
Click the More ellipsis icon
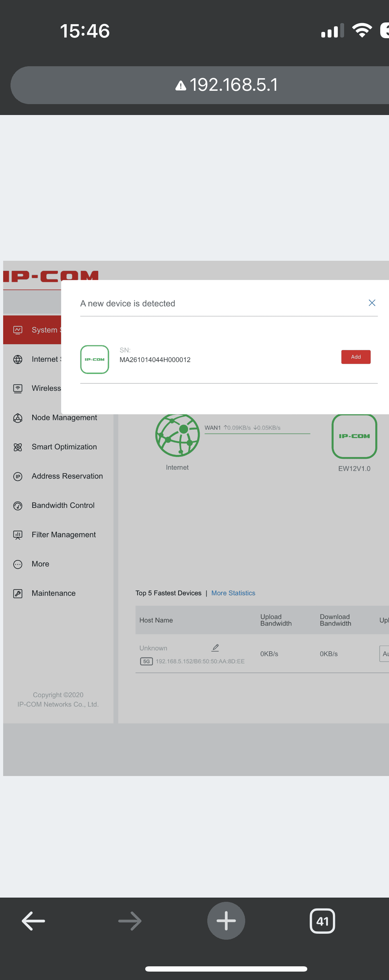pos(18,564)
